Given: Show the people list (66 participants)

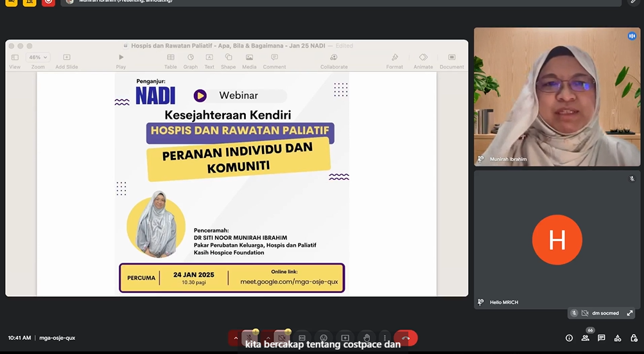Looking at the screenshot, I should click(586, 338).
